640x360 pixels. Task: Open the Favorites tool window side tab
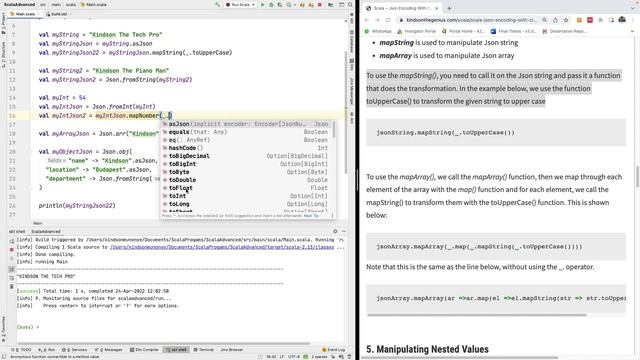tap(4, 329)
